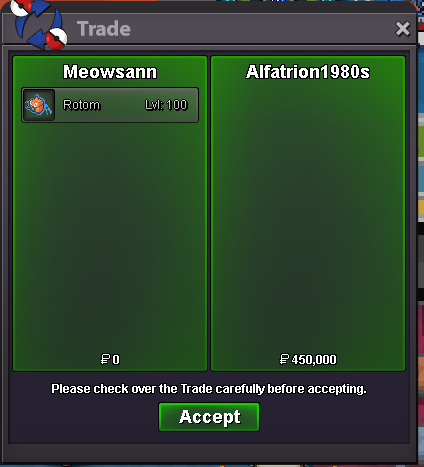Click the empty area of Meowsann's offer panel

(110, 233)
